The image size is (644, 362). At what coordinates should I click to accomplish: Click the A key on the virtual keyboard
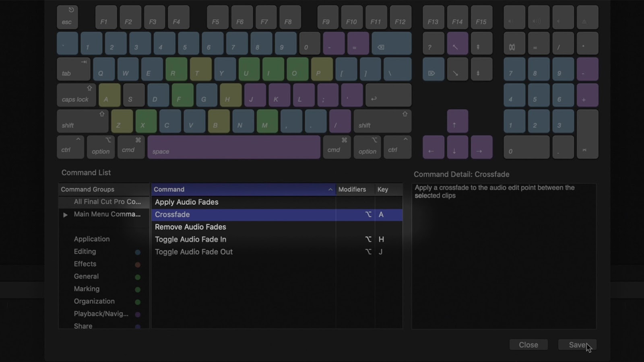click(109, 95)
